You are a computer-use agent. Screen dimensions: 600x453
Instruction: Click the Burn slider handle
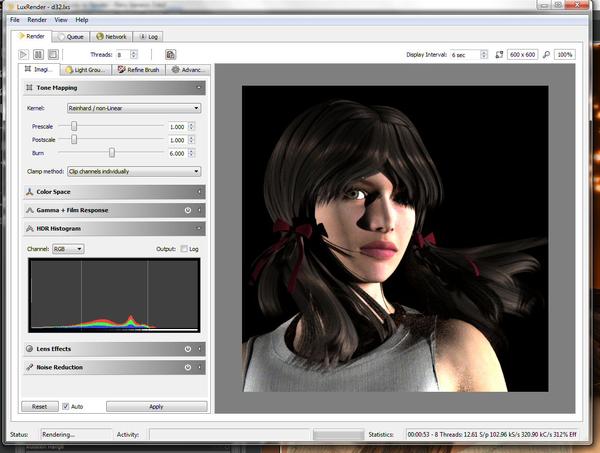click(x=112, y=153)
